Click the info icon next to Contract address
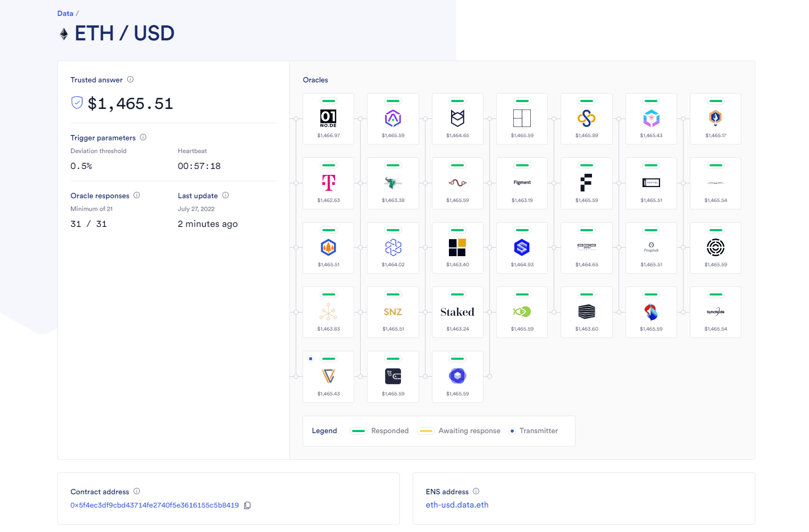809x532 pixels. (x=137, y=492)
